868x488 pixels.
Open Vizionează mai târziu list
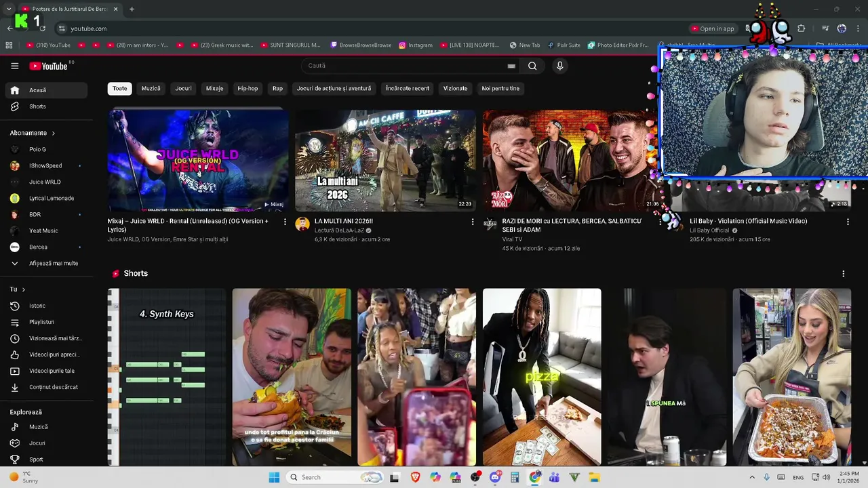pos(46,338)
